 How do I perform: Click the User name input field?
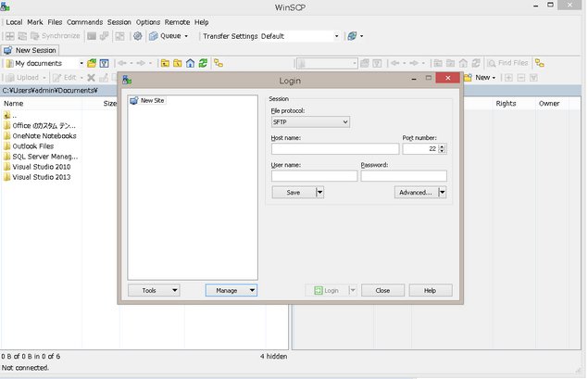pyautogui.click(x=314, y=176)
